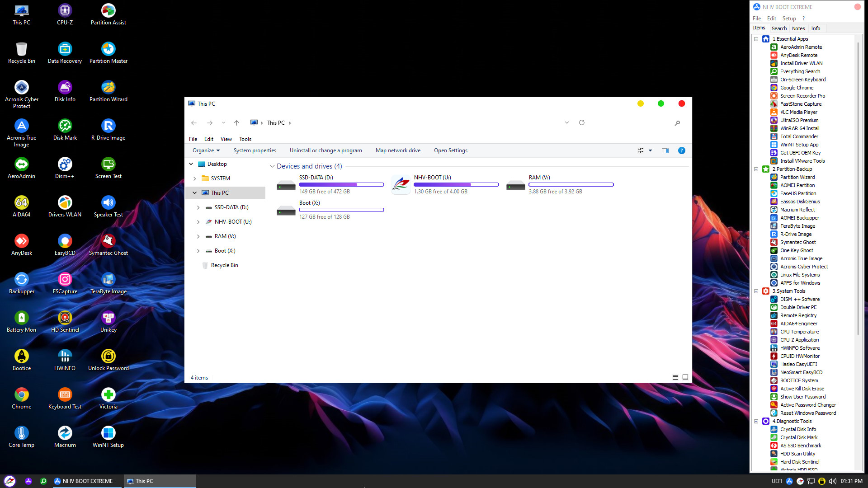Click the NHV-BOOT (U:) usage bar
Viewport: 868px width, 488px height.
click(456, 184)
